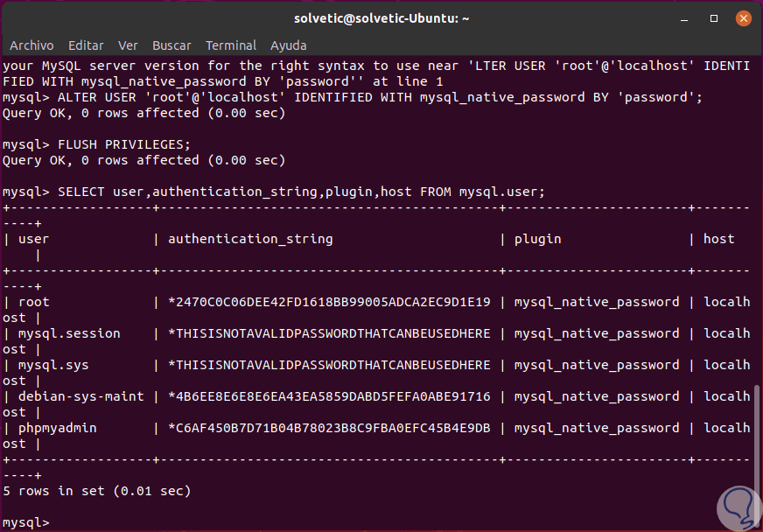Close the terminal window
Viewport: 763px width, 532px height.
coord(742,17)
